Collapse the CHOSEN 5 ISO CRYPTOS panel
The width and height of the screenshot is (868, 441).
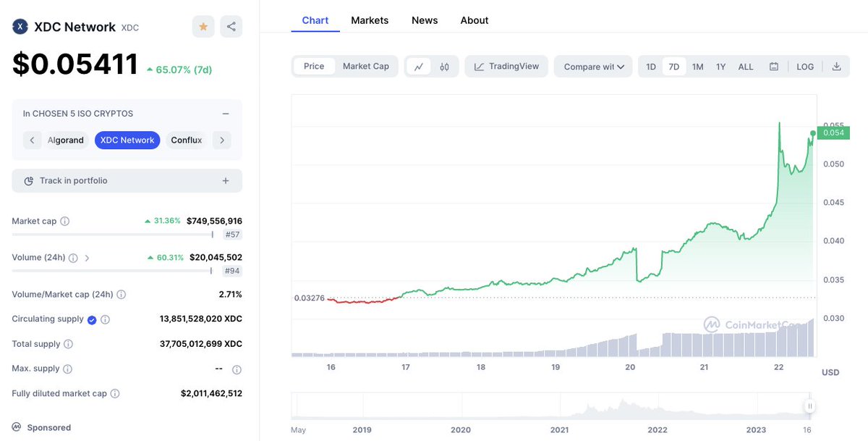(x=225, y=113)
